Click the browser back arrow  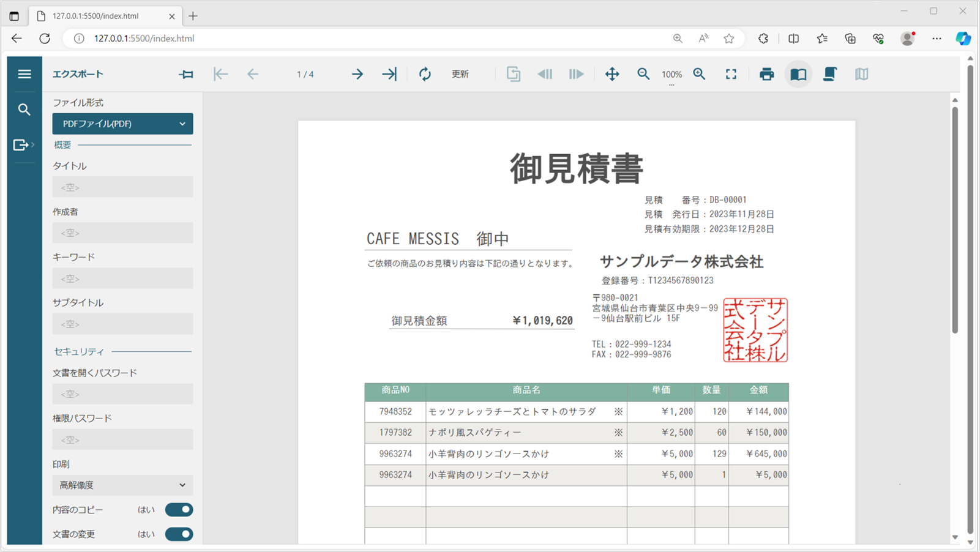click(x=17, y=38)
